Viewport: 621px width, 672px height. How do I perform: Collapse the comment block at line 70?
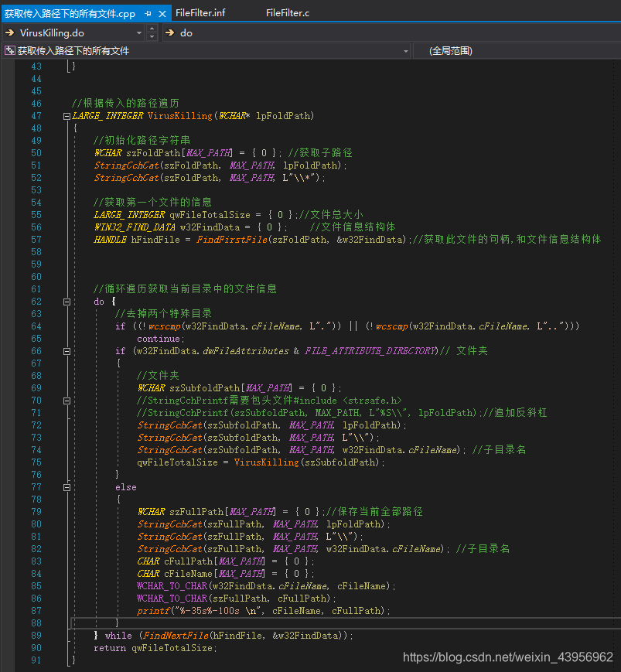tap(67, 401)
